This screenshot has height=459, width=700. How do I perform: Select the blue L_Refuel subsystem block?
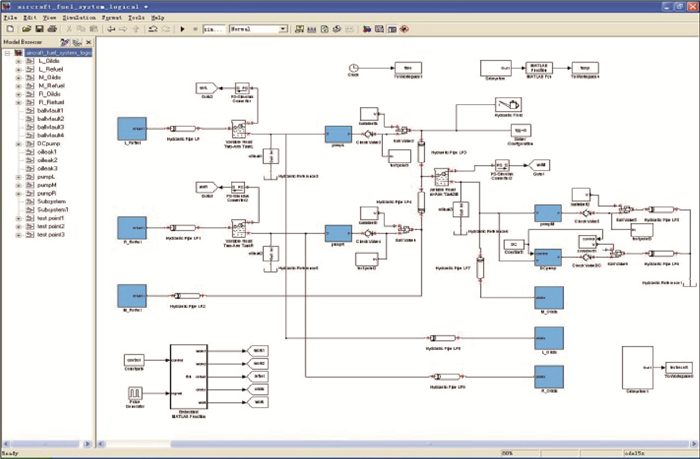click(132, 129)
